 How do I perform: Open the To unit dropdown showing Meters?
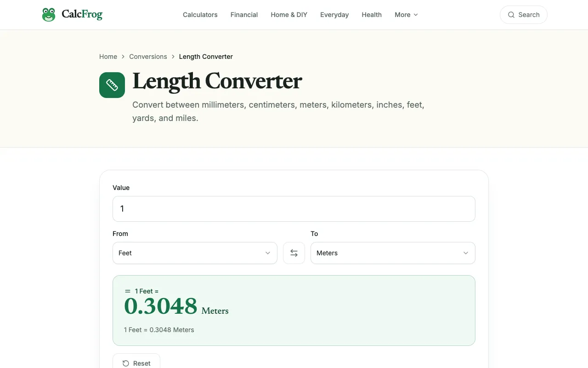393,253
